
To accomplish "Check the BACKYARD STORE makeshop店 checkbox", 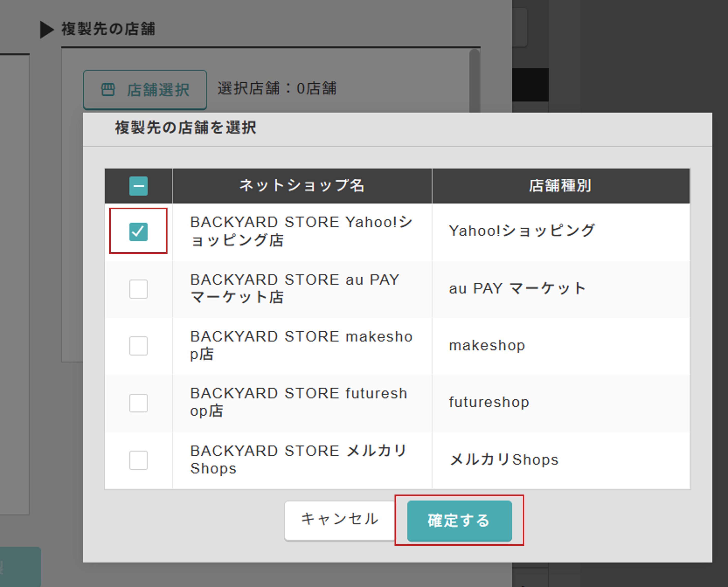I will 138,346.
